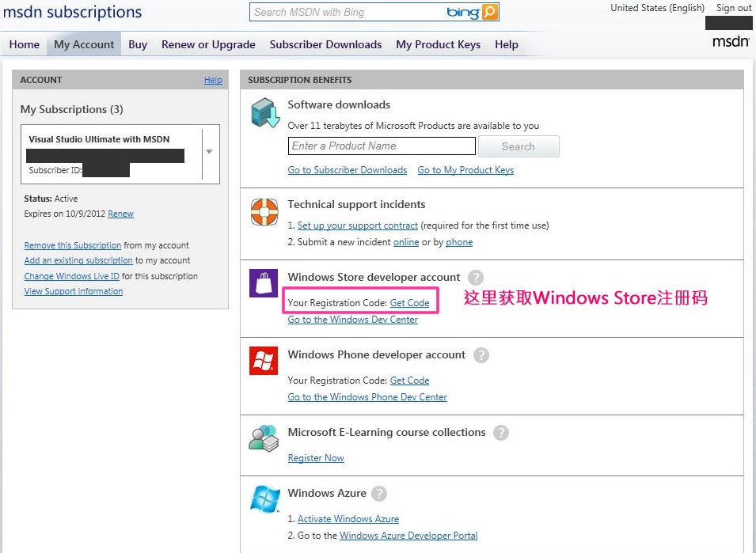Click Activate Windows Azure link
Image resolution: width=756 pixels, height=553 pixels.
(348, 519)
